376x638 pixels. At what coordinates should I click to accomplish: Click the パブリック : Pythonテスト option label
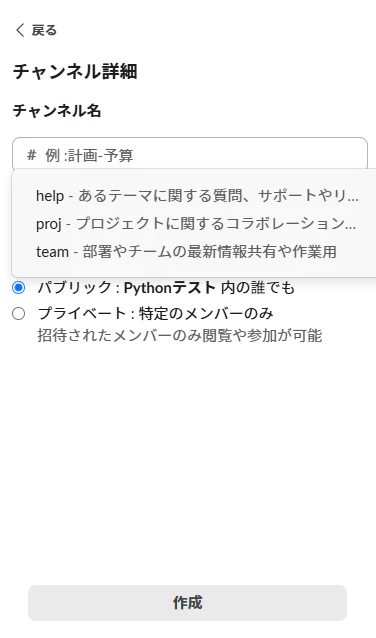[166, 288]
